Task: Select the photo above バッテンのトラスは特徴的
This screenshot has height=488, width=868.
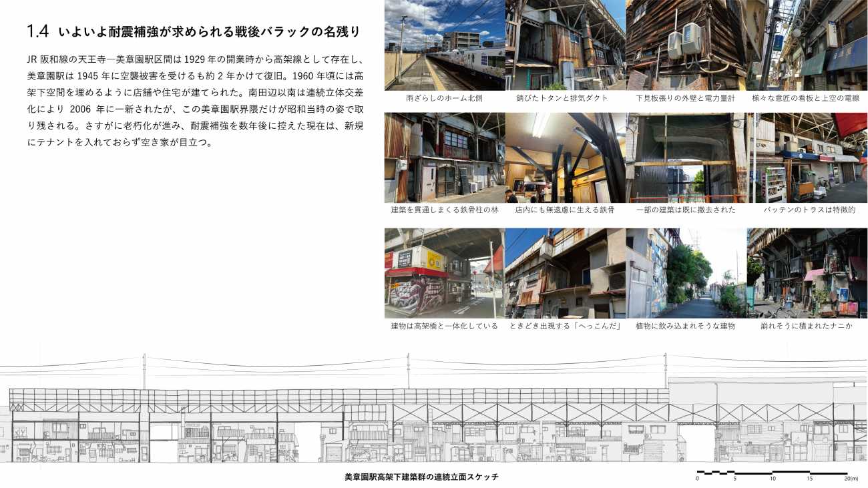Action: pyautogui.click(x=807, y=158)
